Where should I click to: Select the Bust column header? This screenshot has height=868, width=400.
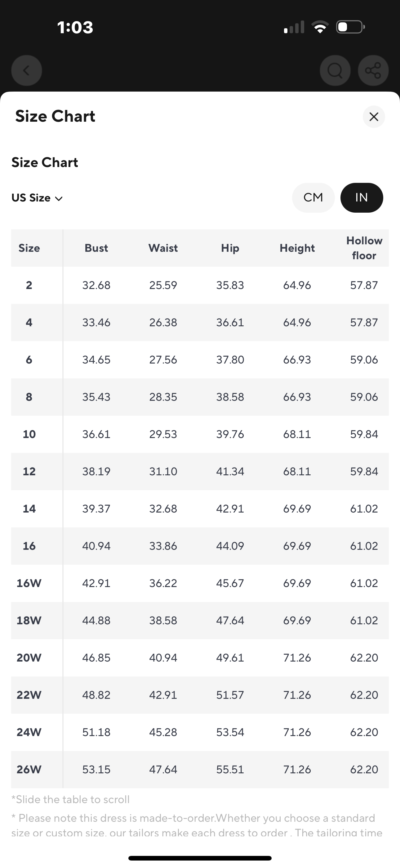coord(96,248)
